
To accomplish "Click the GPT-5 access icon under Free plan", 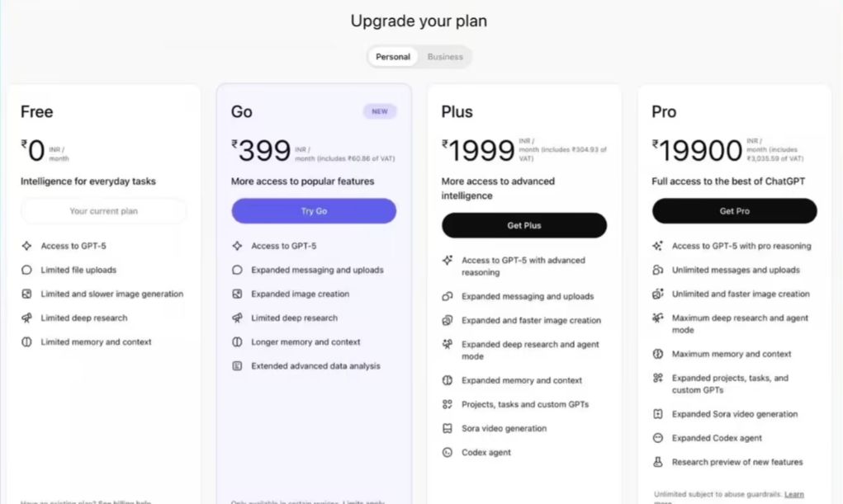I will 25,246.
